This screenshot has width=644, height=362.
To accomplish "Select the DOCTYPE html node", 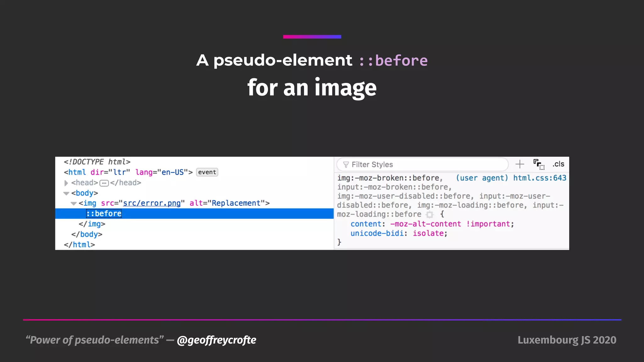I will 97,162.
